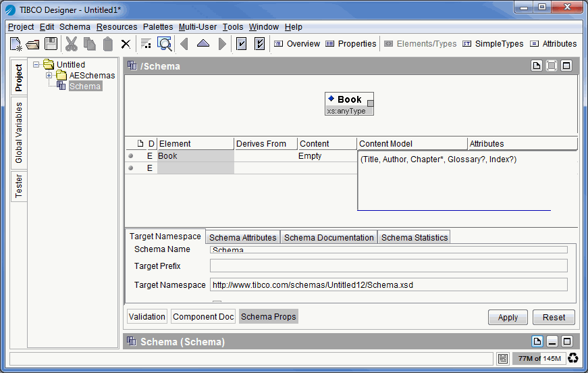Open the Palettes menu

pyautogui.click(x=157, y=27)
